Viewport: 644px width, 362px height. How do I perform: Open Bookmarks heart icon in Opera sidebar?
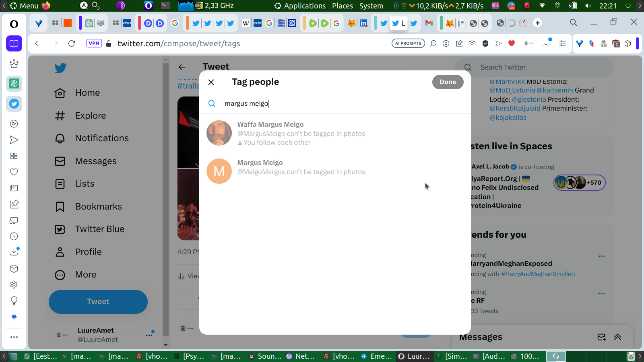[14, 172]
